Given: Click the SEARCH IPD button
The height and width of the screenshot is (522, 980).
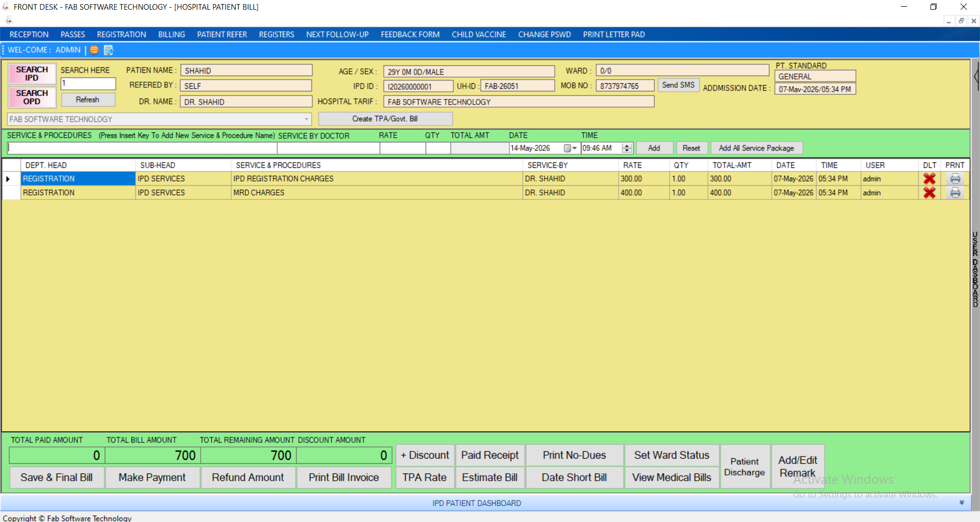Looking at the screenshot, I should point(32,73).
